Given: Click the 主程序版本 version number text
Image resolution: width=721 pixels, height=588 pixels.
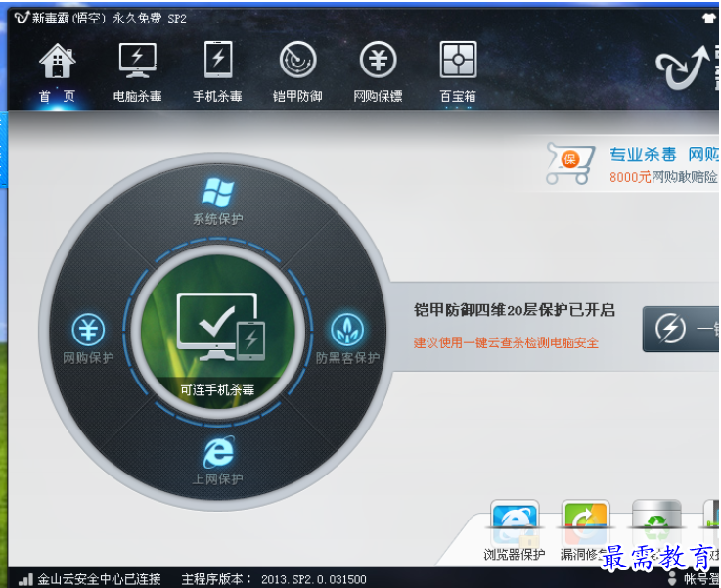Looking at the screenshot, I should click(274, 579).
